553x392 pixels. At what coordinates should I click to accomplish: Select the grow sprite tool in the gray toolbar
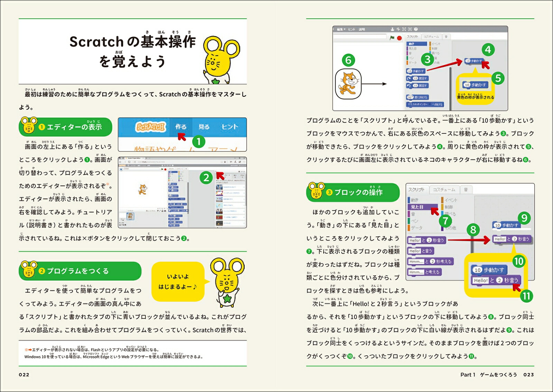click(404, 29)
